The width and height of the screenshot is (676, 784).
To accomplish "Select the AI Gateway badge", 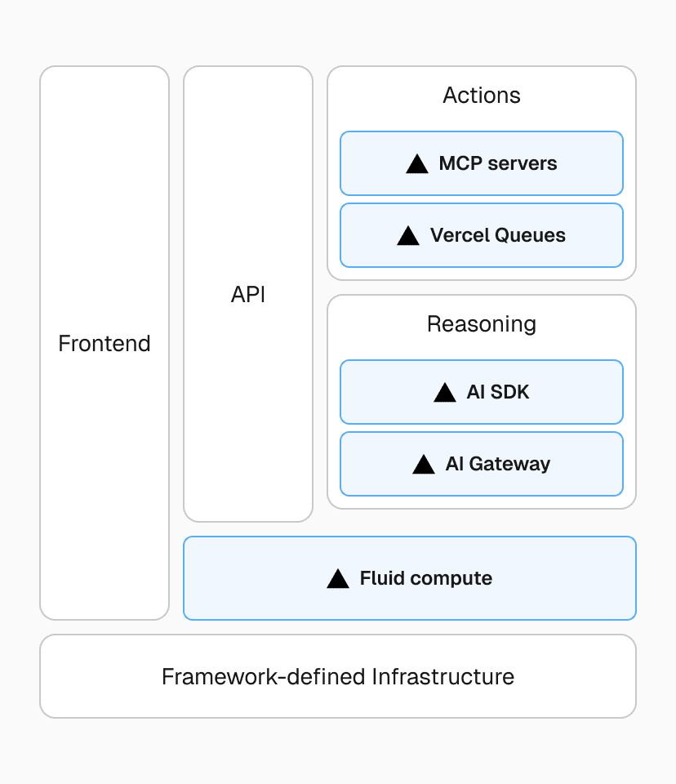I will point(481,464).
